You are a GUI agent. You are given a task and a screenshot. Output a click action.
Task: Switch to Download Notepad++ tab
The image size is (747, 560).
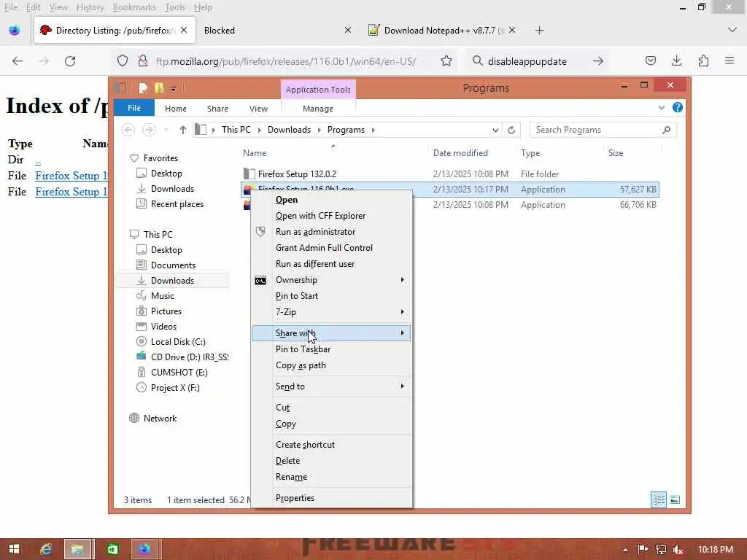(x=441, y=31)
